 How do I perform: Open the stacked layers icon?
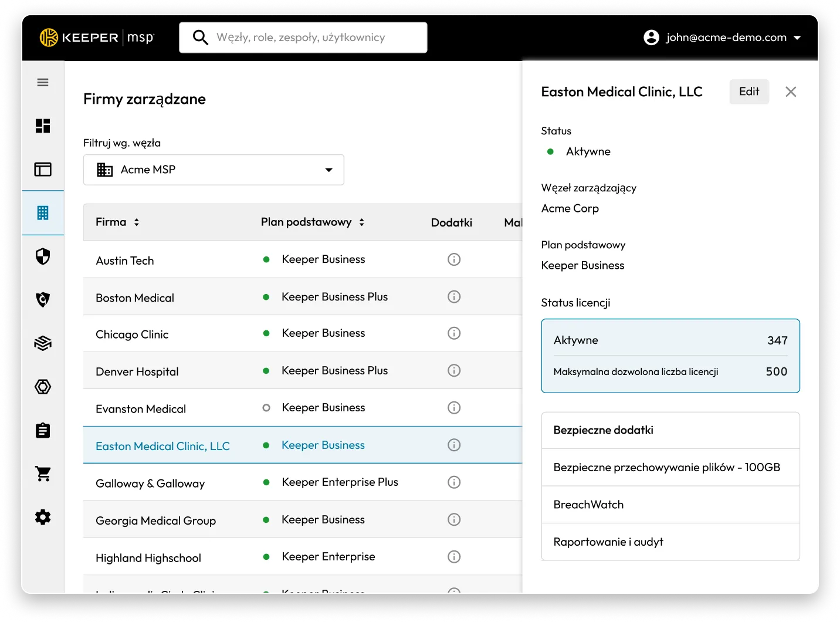coord(43,343)
